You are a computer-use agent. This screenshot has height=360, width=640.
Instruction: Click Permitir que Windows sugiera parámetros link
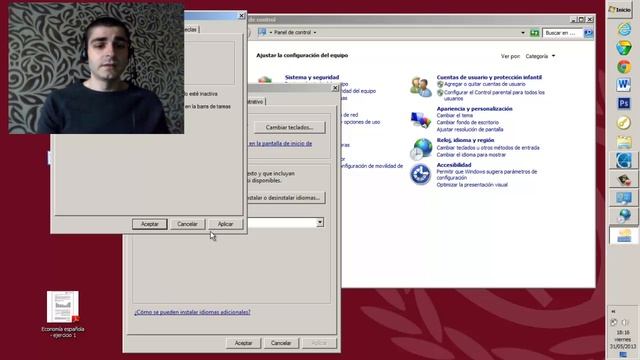[x=487, y=175]
